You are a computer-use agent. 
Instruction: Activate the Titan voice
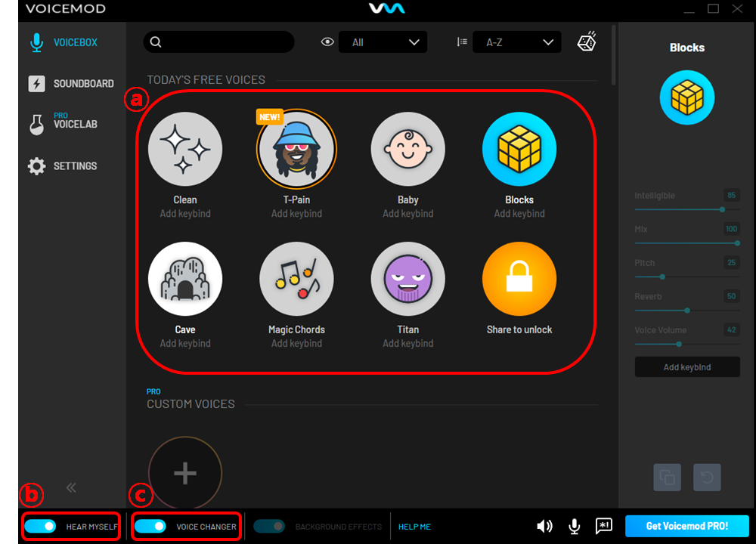408,279
